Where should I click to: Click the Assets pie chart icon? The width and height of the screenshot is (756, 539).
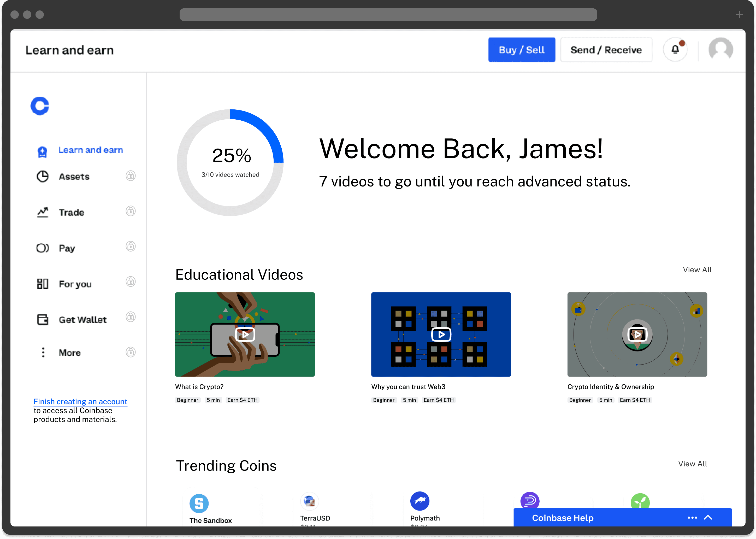pyautogui.click(x=43, y=176)
